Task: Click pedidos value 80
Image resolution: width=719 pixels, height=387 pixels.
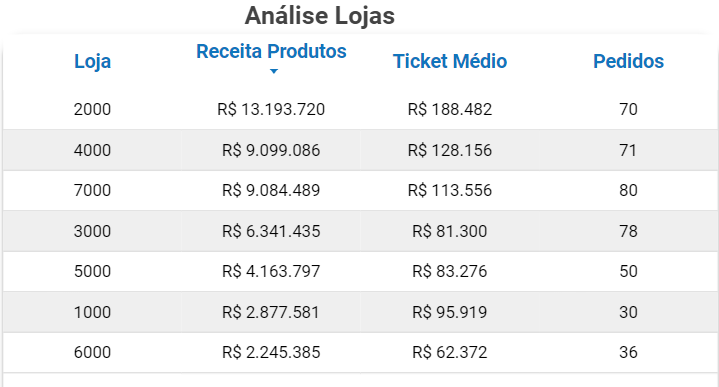Action: 628,190
